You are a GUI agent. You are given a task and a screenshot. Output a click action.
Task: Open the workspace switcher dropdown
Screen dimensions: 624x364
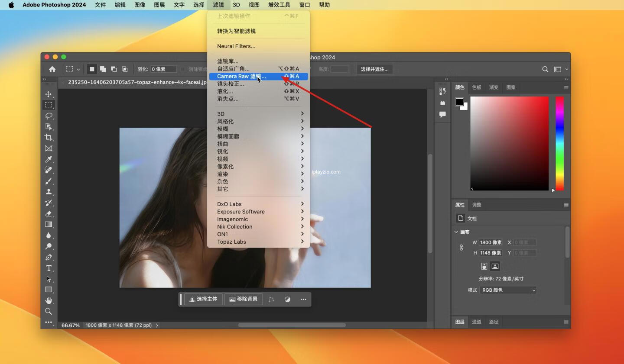560,69
